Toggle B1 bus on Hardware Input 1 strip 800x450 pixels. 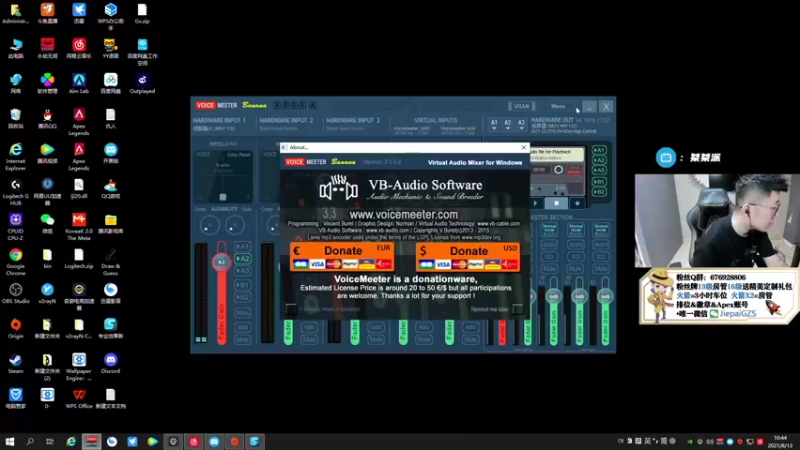243,285
